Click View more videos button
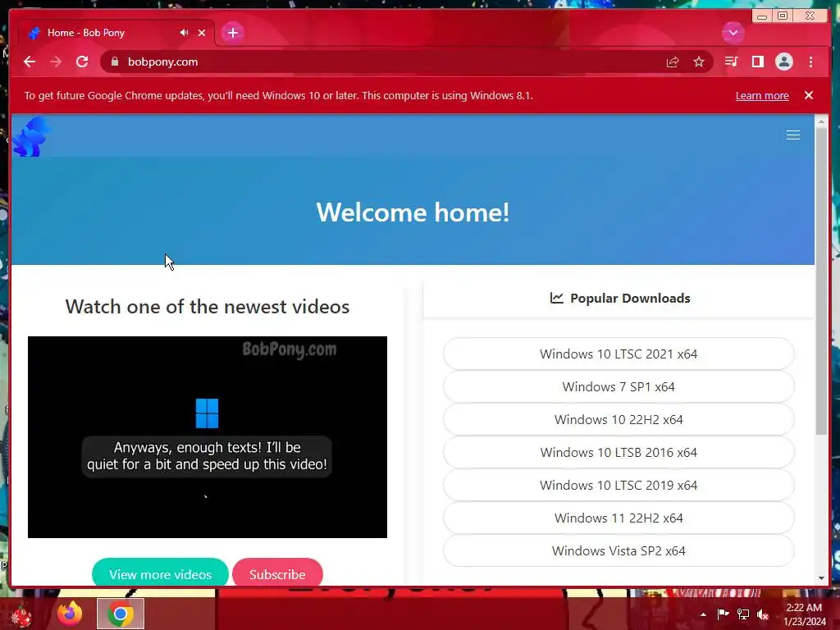 pyautogui.click(x=160, y=573)
